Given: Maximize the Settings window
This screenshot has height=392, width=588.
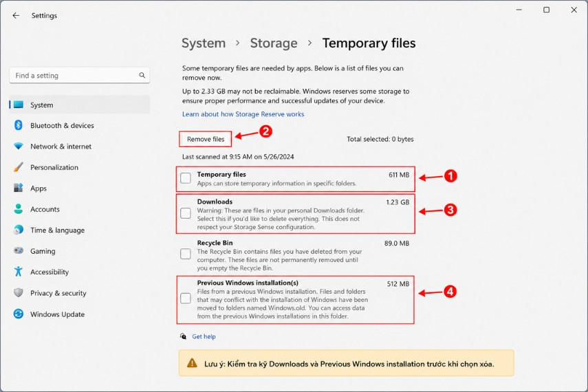Looking at the screenshot, I should click(x=546, y=10).
